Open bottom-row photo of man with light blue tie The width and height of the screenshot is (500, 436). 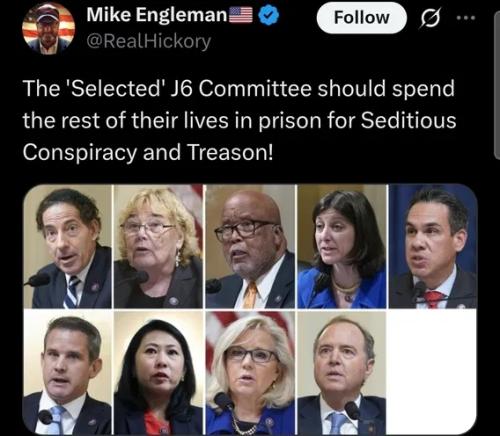[68, 373]
